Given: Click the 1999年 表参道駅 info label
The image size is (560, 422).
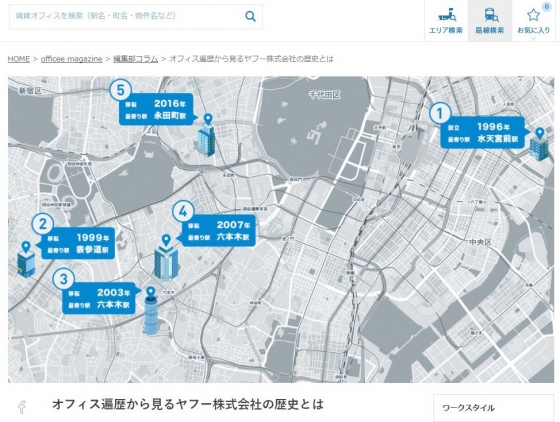Looking at the screenshot, I should [x=76, y=243].
